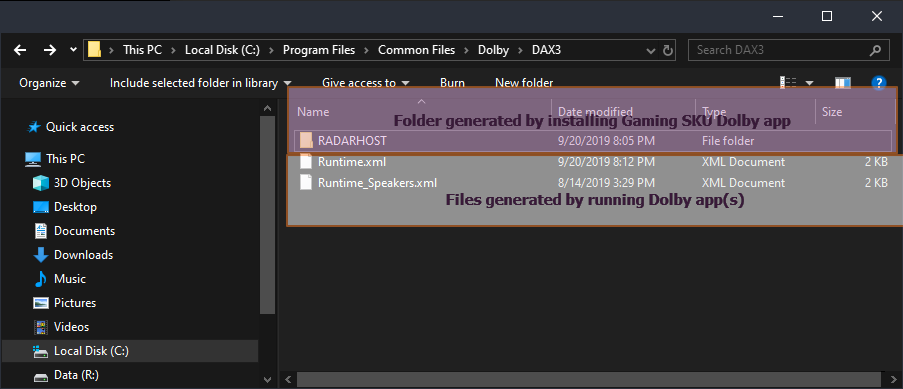
Task: Open the Organize menu
Action: coord(50,83)
